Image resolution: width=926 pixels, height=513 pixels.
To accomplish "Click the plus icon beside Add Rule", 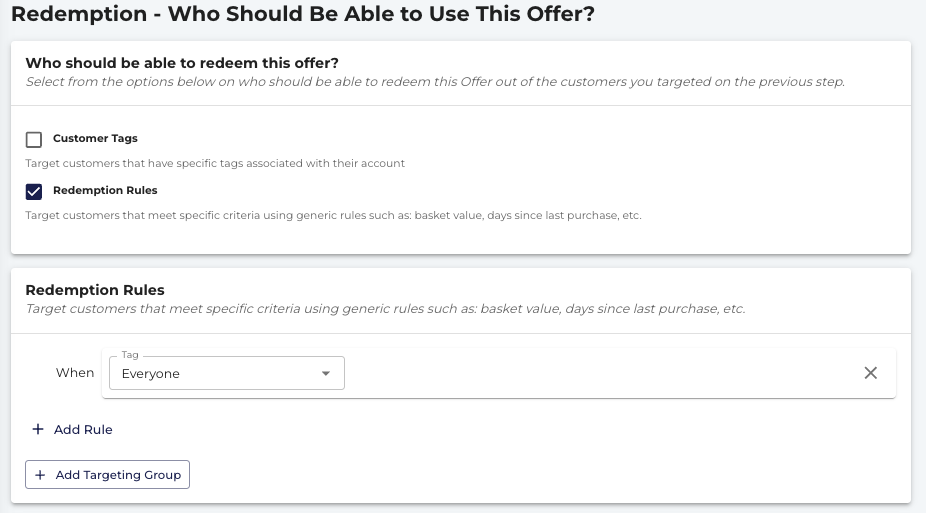I will pyautogui.click(x=38, y=429).
